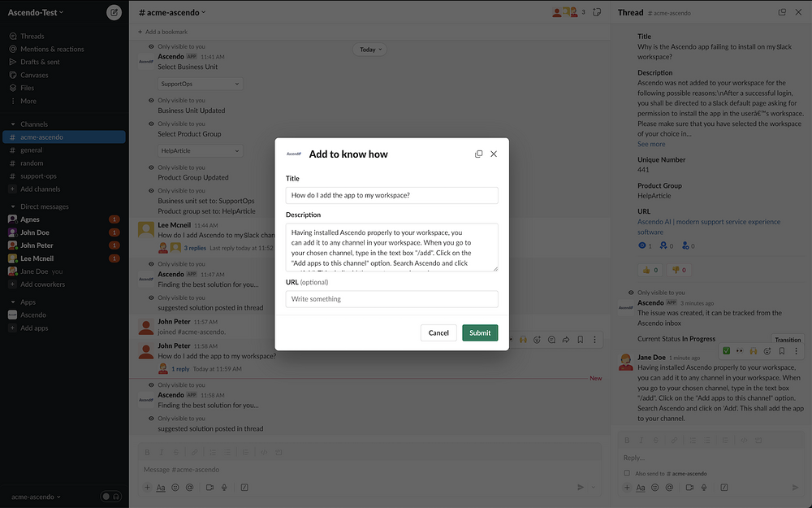This screenshot has width=812, height=508.
Task: Click More in the sidebar
Action: click(28, 101)
